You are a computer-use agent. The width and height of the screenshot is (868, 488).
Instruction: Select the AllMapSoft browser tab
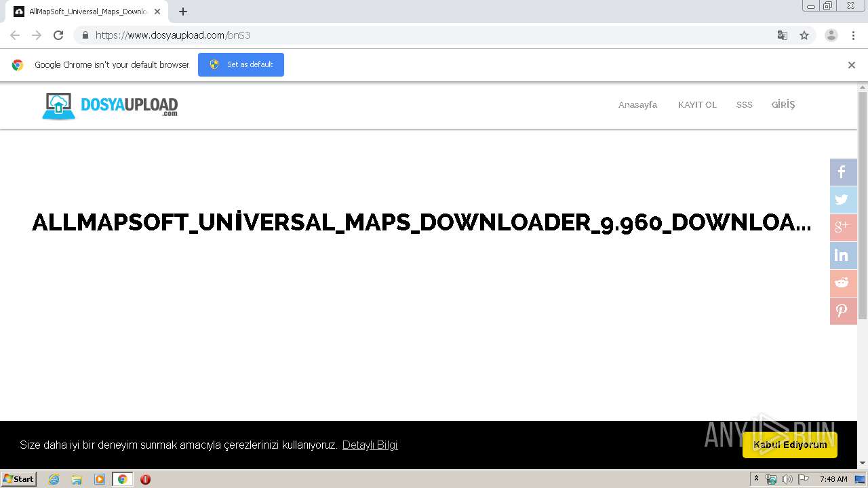tap(88, 12)
